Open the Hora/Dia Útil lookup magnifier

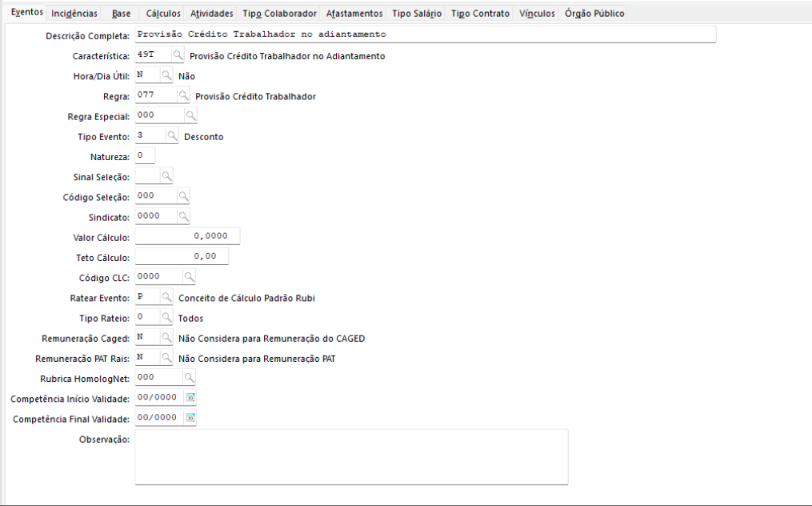tap(166, 75)
